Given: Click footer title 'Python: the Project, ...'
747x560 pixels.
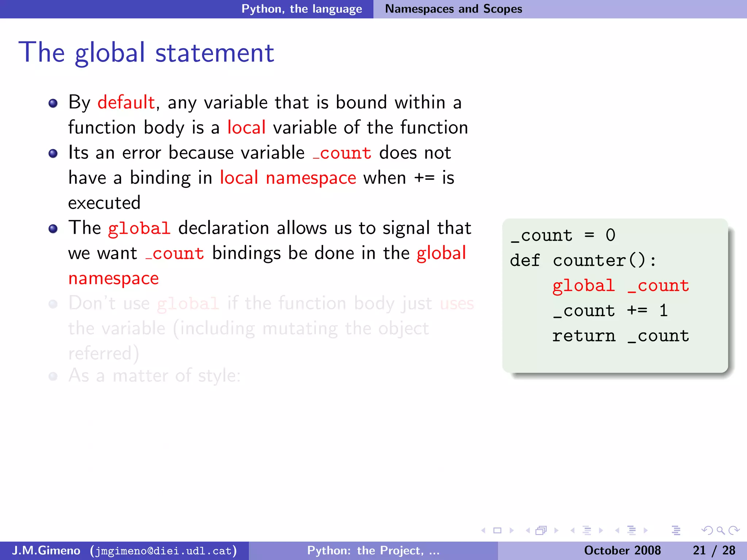Looking at the screenshot, I should pyautogui.click(x=373, y=550).
